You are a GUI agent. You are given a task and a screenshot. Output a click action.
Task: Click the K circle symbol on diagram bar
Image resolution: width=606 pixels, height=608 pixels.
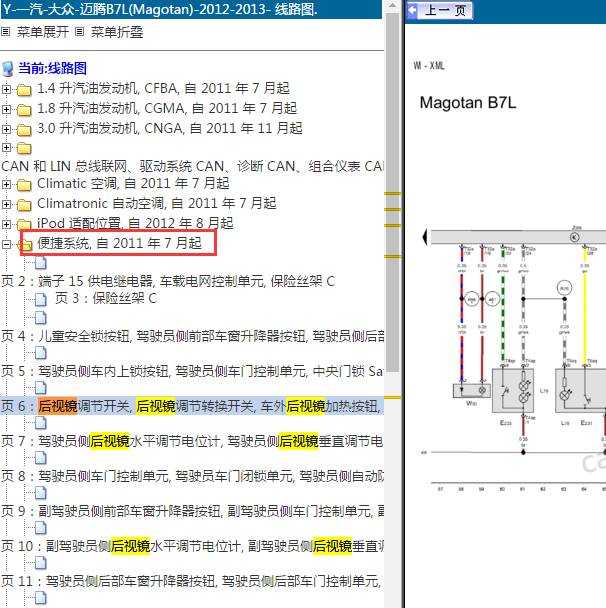pyautogui.click(x=575, y=237)
